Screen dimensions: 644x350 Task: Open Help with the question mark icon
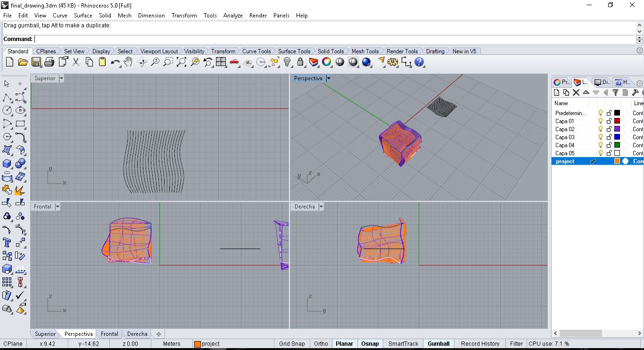click(x=419, y=62)
